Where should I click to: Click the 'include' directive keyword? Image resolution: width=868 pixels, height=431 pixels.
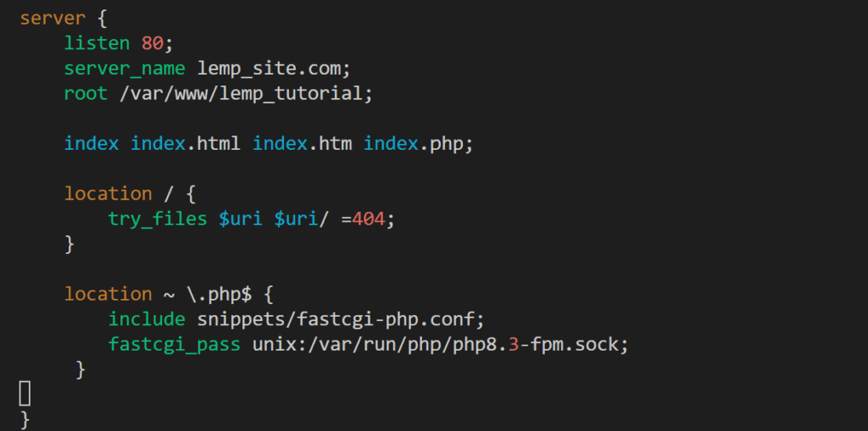147,319
